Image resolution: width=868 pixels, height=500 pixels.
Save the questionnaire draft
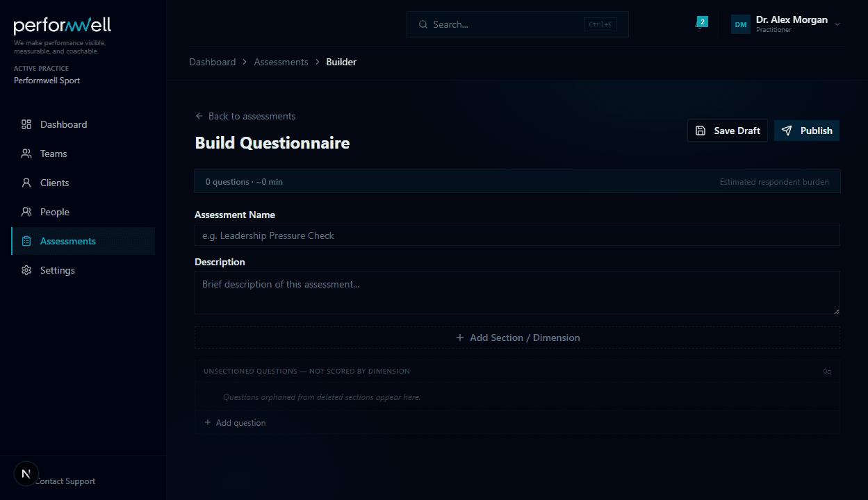(x=728, y=131)
